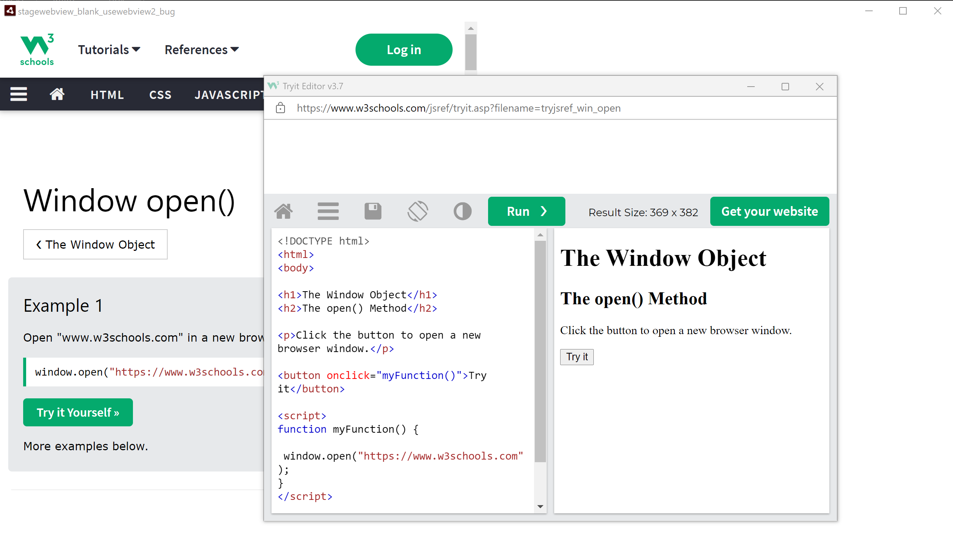Click the Log in button
Screen dimensions: 953x560
coord(404,50)
